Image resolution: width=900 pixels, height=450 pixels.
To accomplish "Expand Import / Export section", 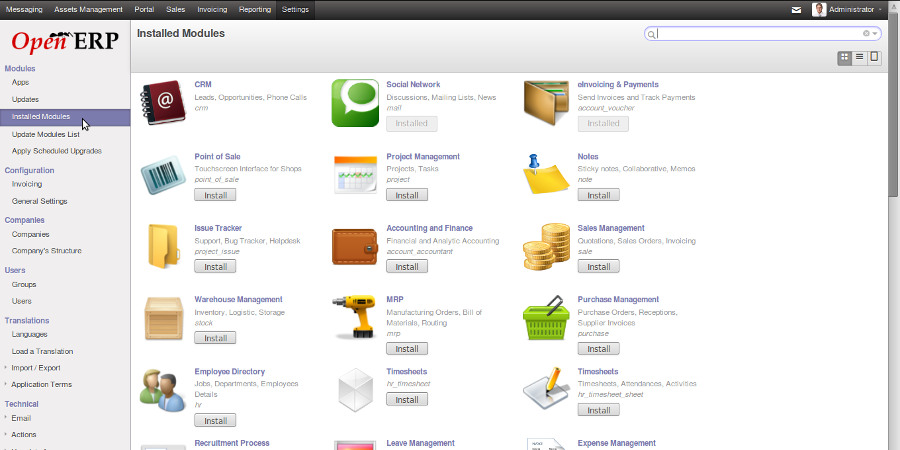I will (36, 368).
